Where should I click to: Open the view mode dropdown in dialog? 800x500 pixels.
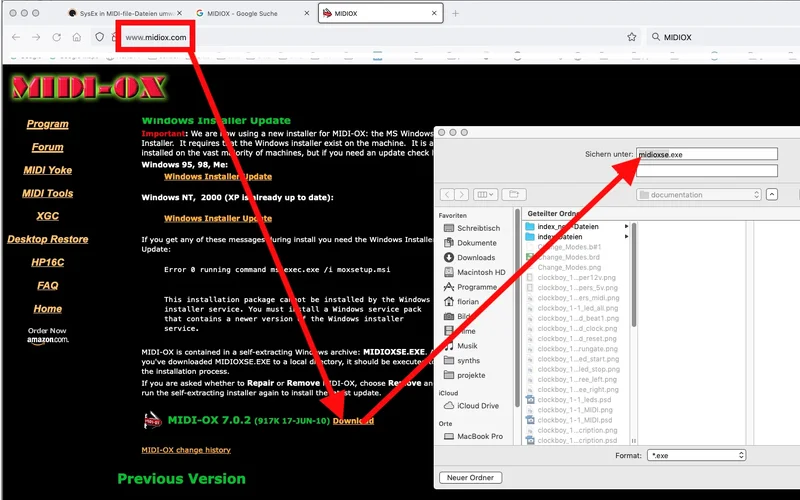click(x=485, y=194)
